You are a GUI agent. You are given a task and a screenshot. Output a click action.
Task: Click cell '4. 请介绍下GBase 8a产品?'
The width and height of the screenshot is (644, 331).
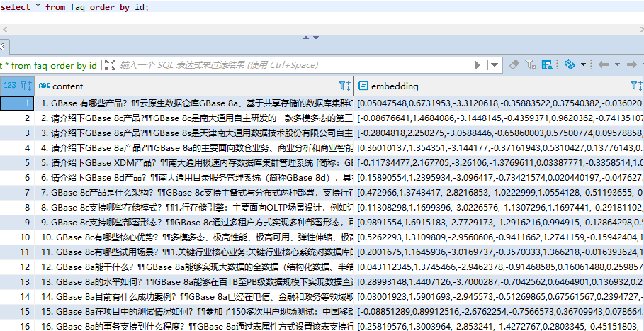(x=194, y=148)
